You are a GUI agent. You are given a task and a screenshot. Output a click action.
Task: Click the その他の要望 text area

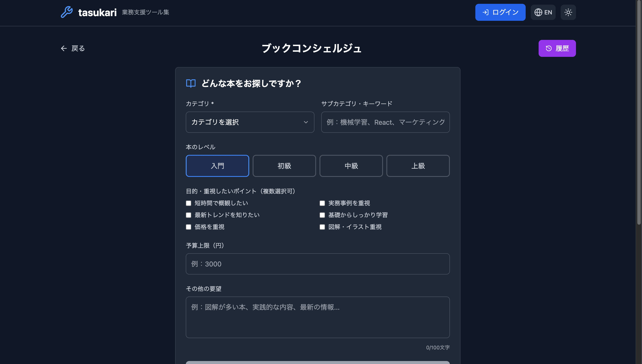318,317
